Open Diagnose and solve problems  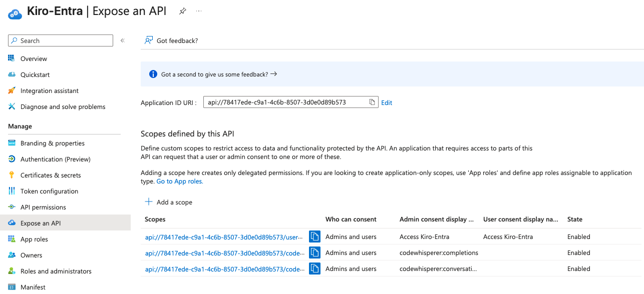pos(63,106)
